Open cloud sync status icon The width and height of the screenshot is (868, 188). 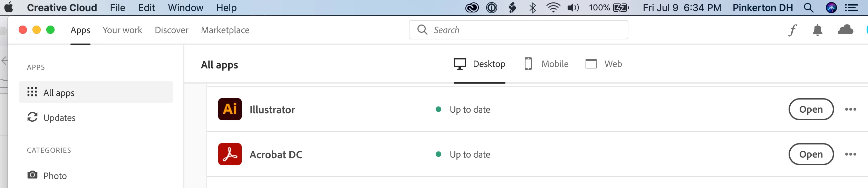(846, 30)
